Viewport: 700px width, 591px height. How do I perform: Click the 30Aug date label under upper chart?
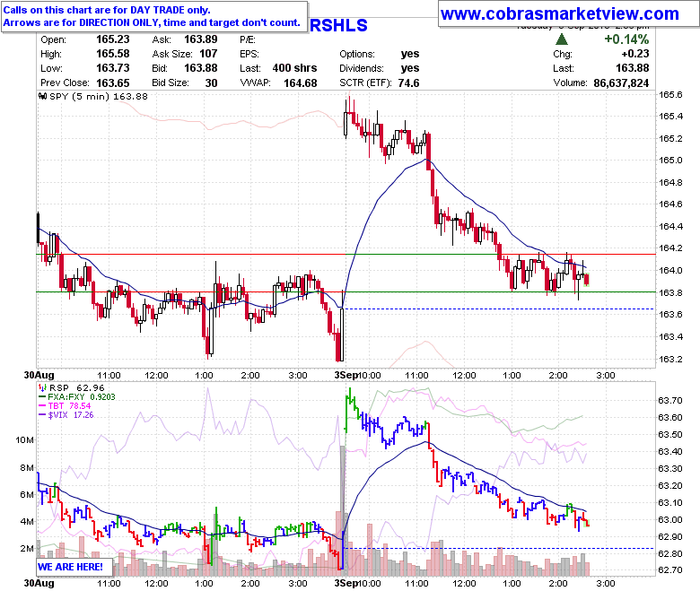(x=39, y=375)
